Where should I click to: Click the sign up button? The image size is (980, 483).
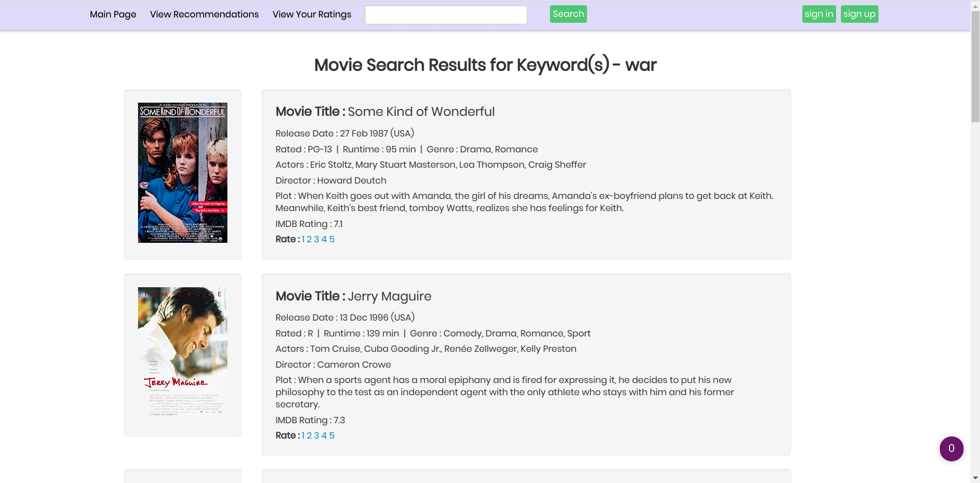point(859,14)
